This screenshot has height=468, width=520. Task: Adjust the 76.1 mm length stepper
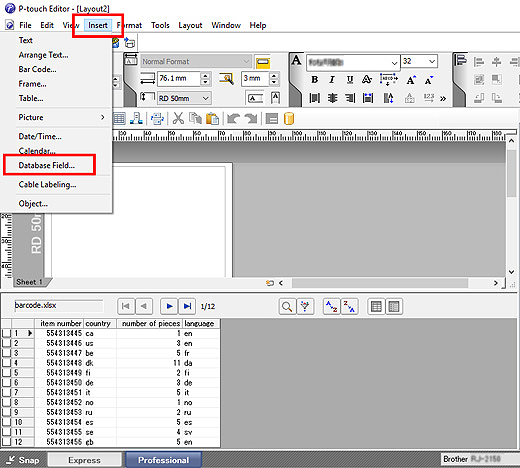click(x=206, y=79)
